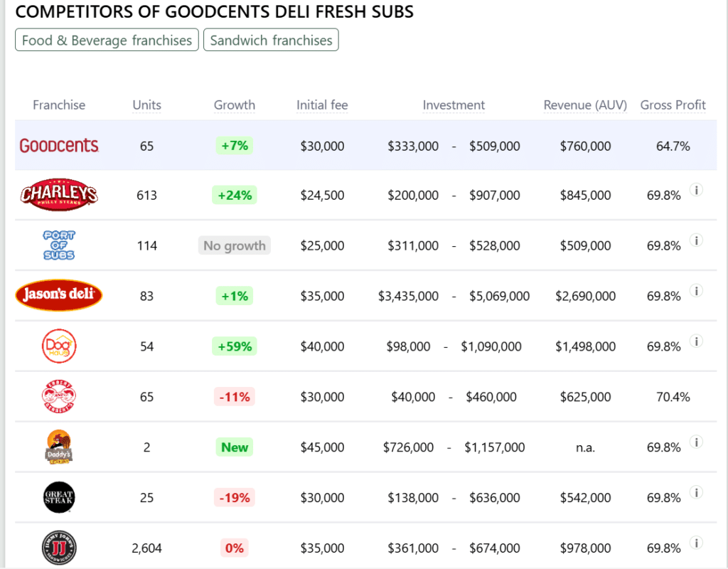Click info icon in Charleys gross profit cell
Viewport: 728px width, 569px height.
[x=696, y=189]
